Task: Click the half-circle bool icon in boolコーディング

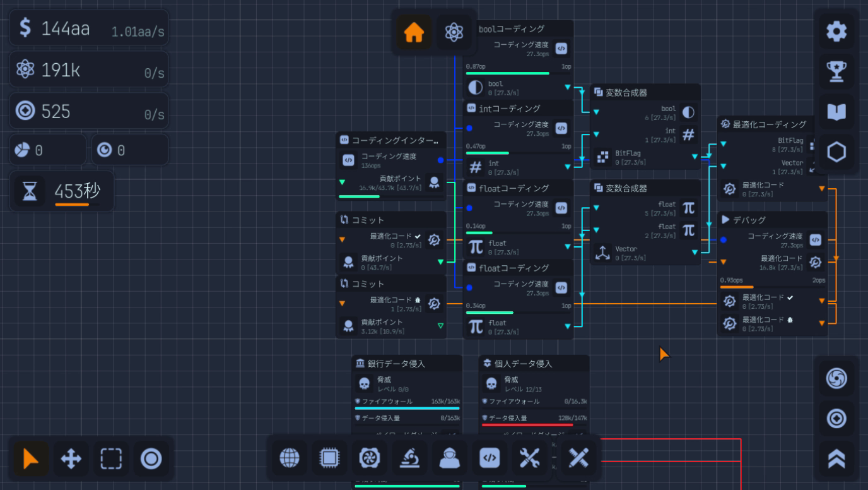Action: 476,87
